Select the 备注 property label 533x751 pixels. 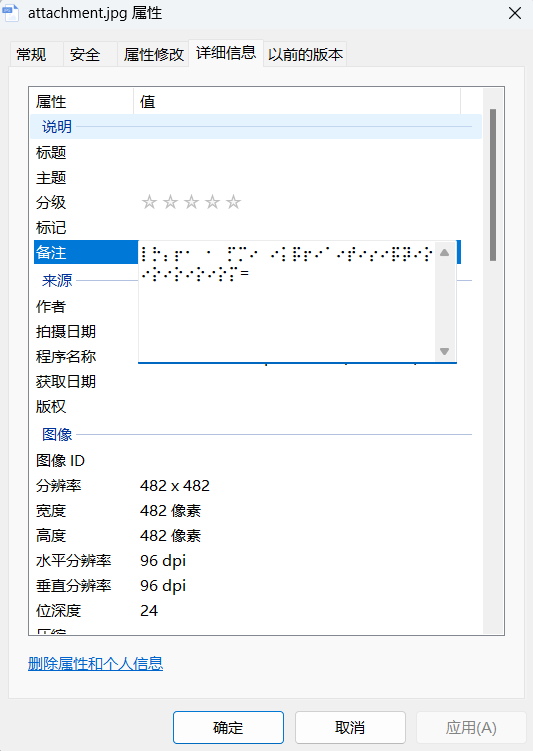(x=51, y=252)
